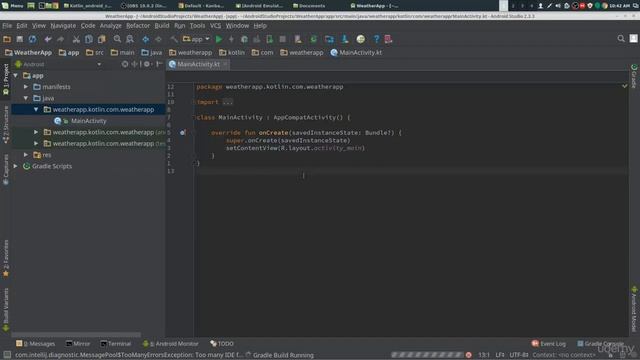Click the Save All toolbar icon
The width and height of the screenshot is (640, 360).
20,39
